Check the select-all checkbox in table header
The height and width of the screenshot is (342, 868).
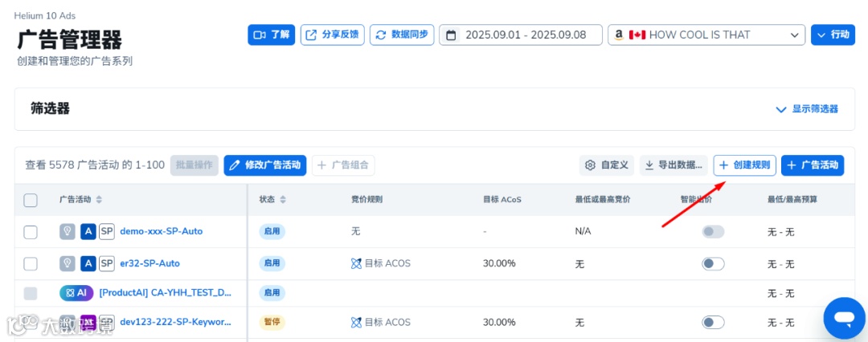coord(31,200)
